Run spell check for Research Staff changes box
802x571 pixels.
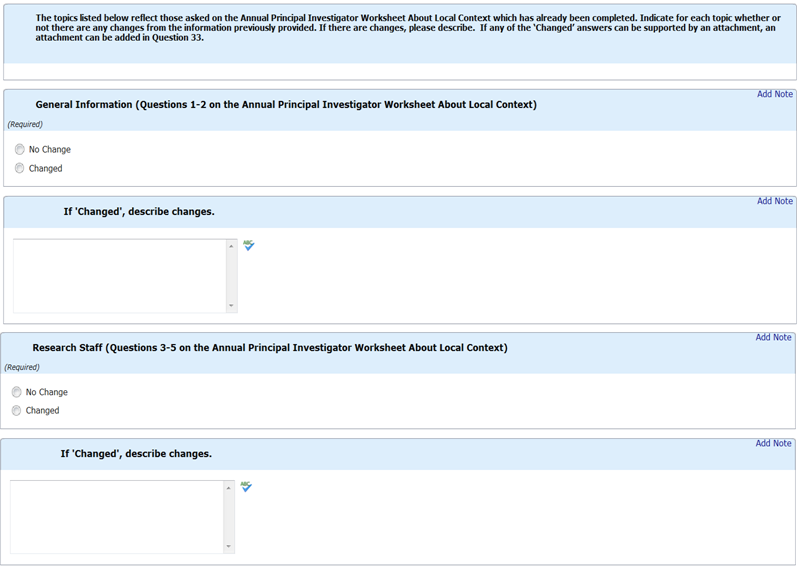(x=246, y=487)
